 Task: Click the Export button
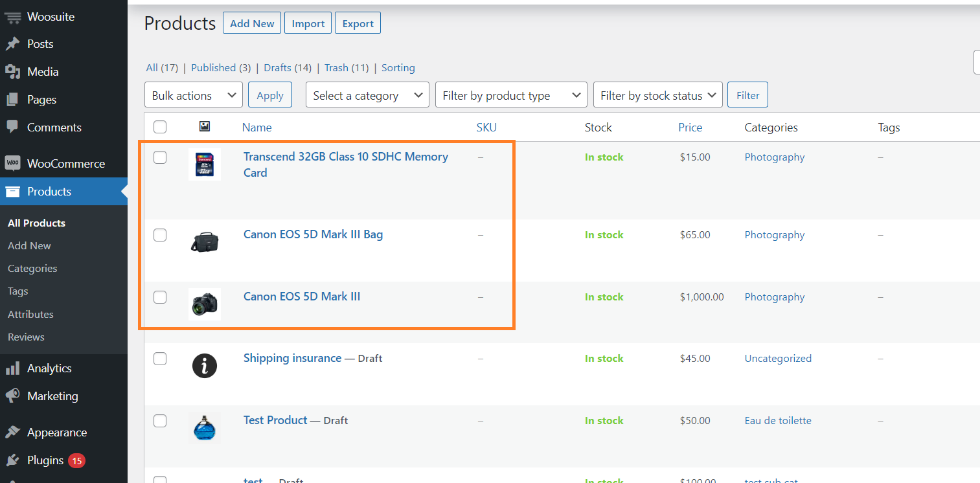[x=358, y=23]
